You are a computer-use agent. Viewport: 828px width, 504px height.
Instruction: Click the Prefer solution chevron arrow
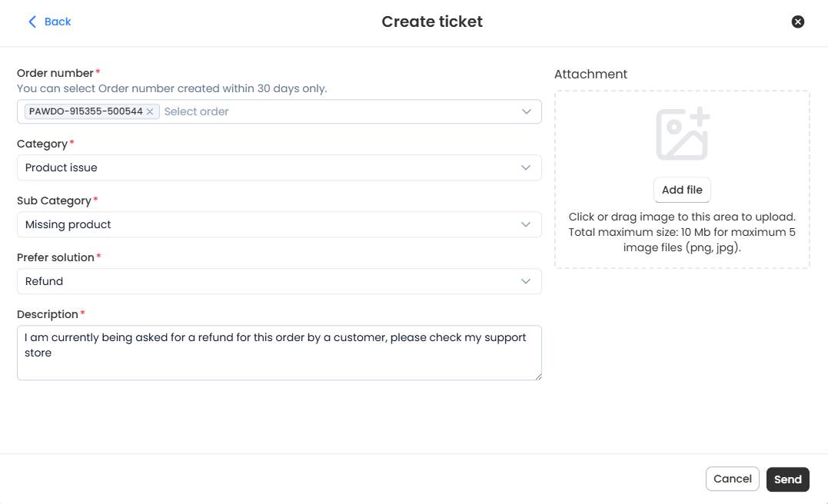click(525, 281)
